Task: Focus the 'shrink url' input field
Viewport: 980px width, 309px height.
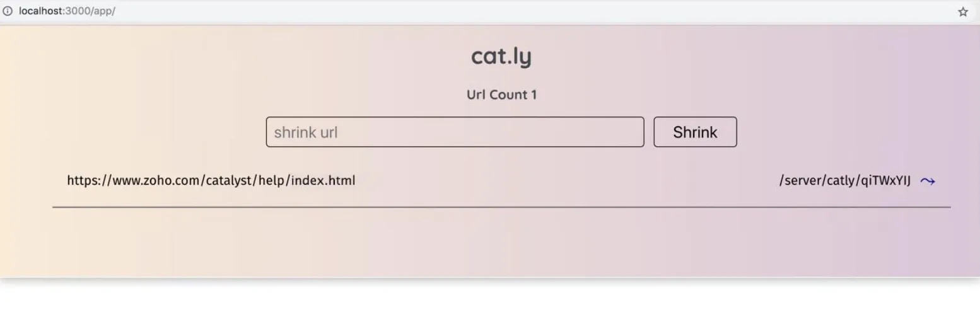Action: pos(455,132)
